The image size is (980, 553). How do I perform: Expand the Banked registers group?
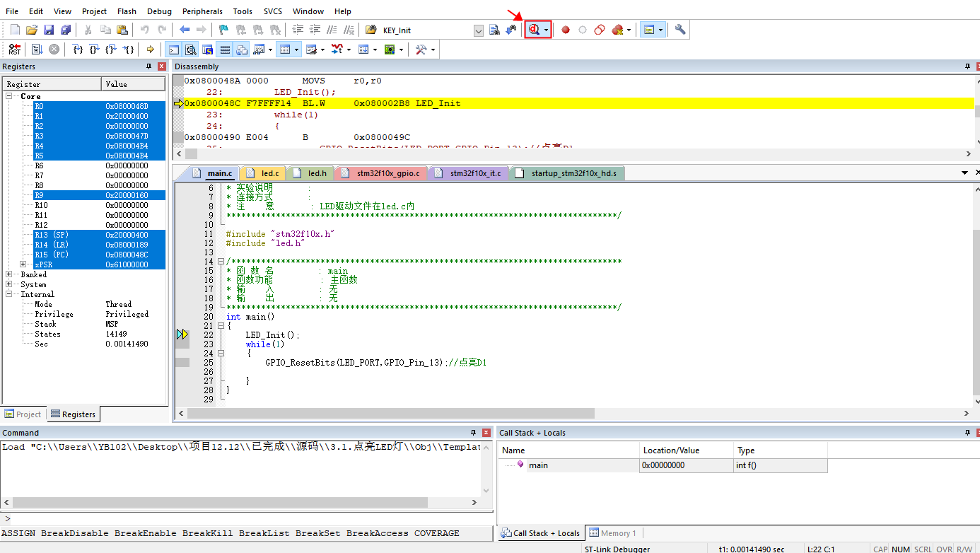8,274
